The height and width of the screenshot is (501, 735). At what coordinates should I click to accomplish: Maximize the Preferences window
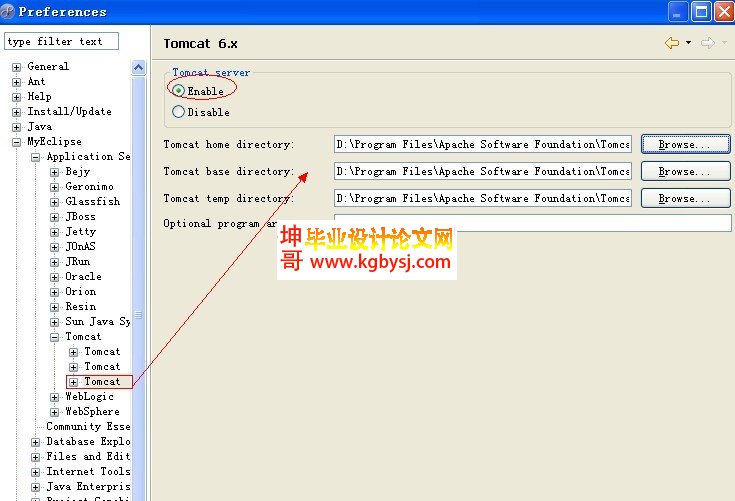[x=701, y=12]
